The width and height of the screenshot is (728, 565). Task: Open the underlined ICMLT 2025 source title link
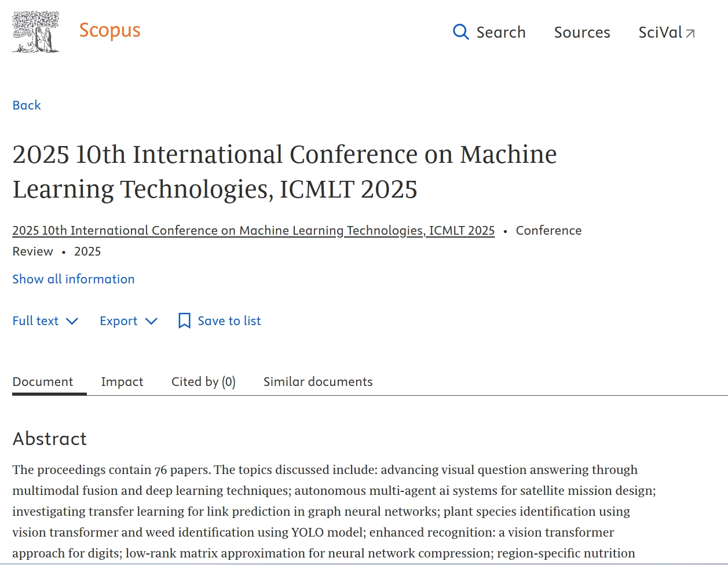click(x=253, y=231)
